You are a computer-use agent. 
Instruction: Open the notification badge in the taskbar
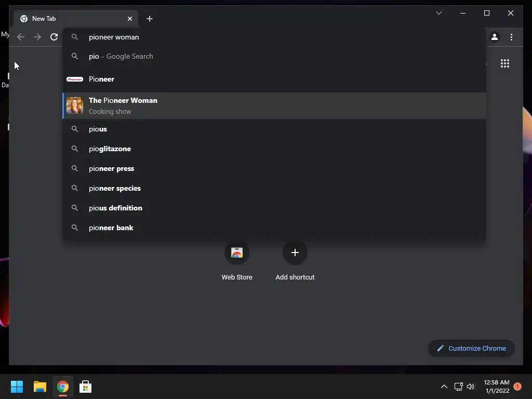coord(517,387)
